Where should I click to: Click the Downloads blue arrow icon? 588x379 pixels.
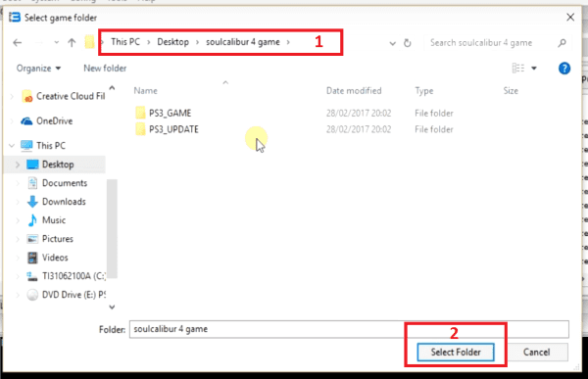coord(32,202)
